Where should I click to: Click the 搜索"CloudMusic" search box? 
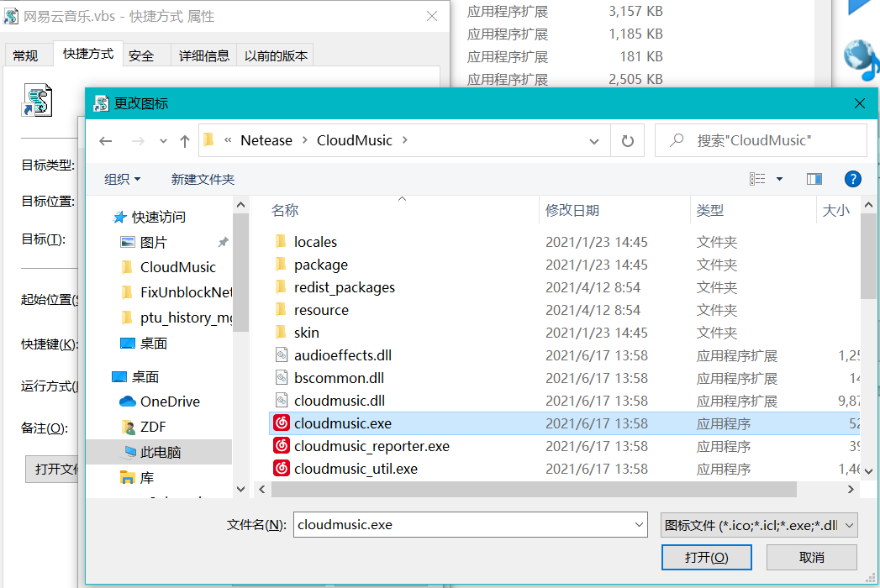click(x=761, y=140)
